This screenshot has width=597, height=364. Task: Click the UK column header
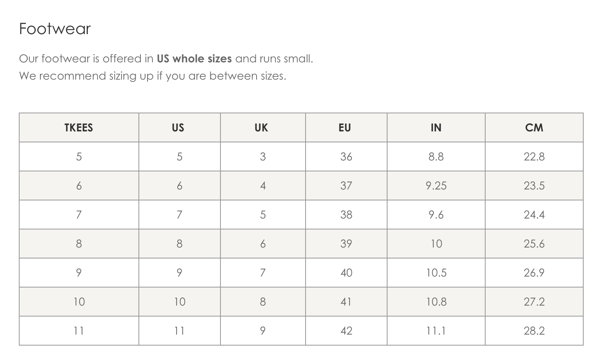[x=263, y=127]
